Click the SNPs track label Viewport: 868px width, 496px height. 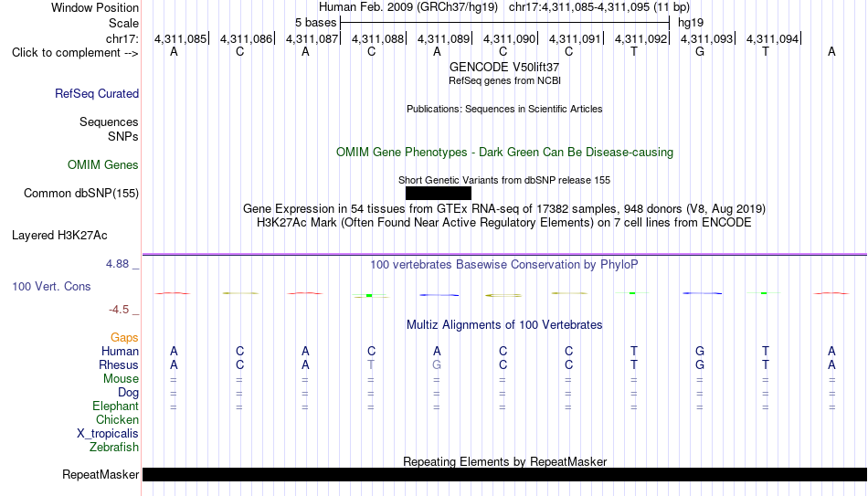point(123,136)
